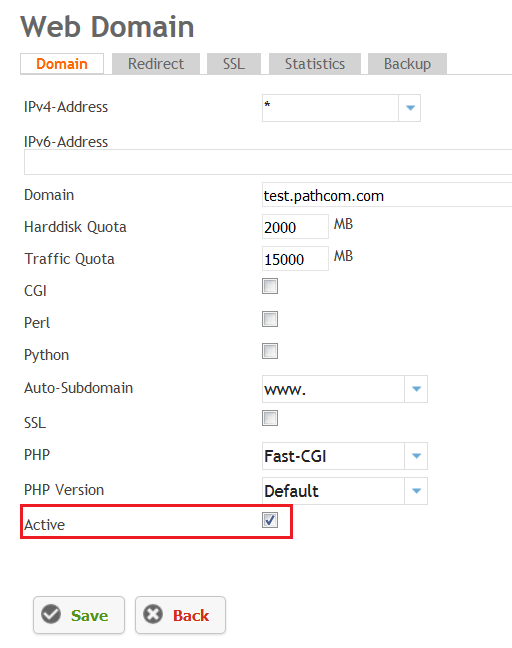Expand the PHP Version dropdown arrow
The image size is (512, 648).
[416, 491]
